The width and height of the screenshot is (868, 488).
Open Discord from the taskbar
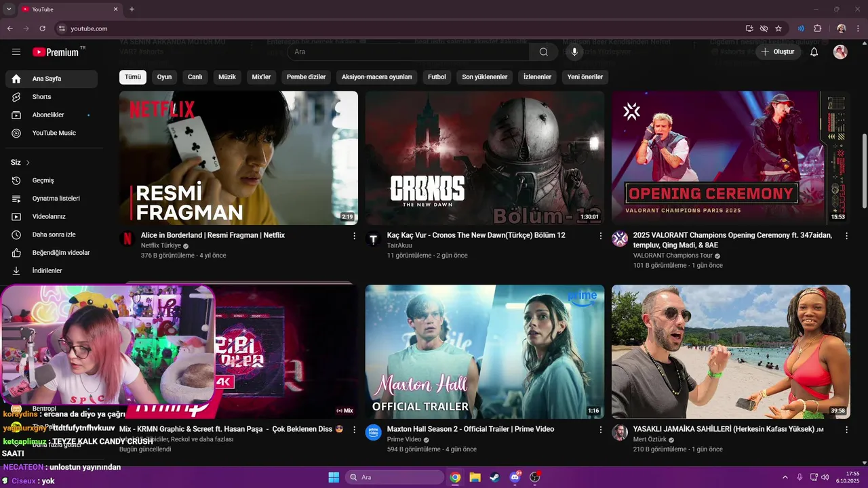coord(515,477)
